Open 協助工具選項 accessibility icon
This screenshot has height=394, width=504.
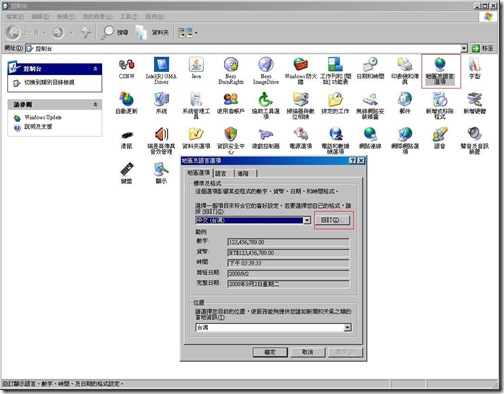coord(266,105)
